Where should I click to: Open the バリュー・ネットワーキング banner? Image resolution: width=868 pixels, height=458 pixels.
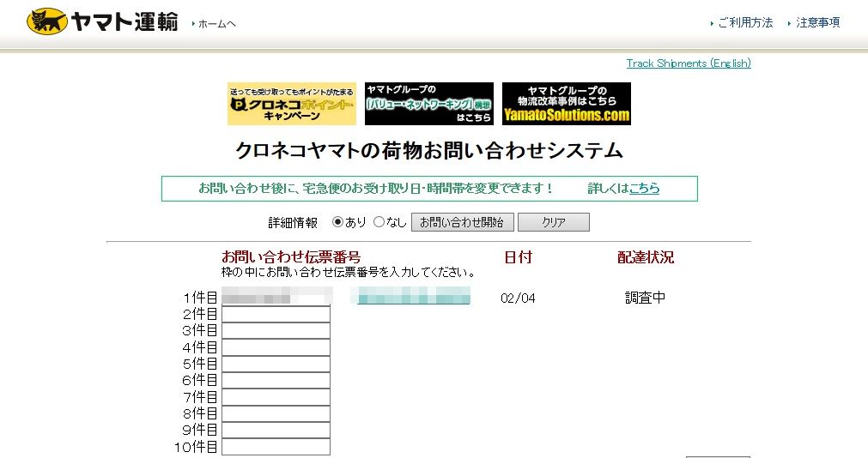[x=429, y=104]
